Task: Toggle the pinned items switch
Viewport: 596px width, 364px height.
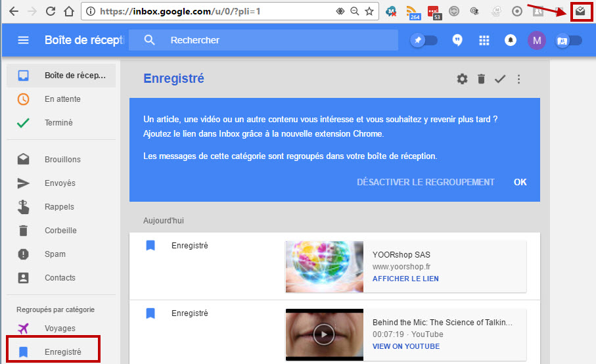Action: coord(424,40)
